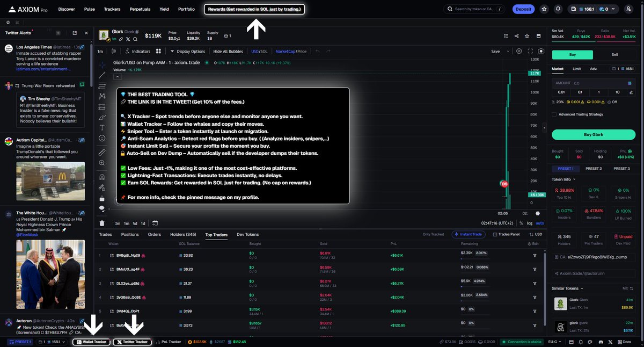Open the Pulse menu

click(x=90, y=9)
